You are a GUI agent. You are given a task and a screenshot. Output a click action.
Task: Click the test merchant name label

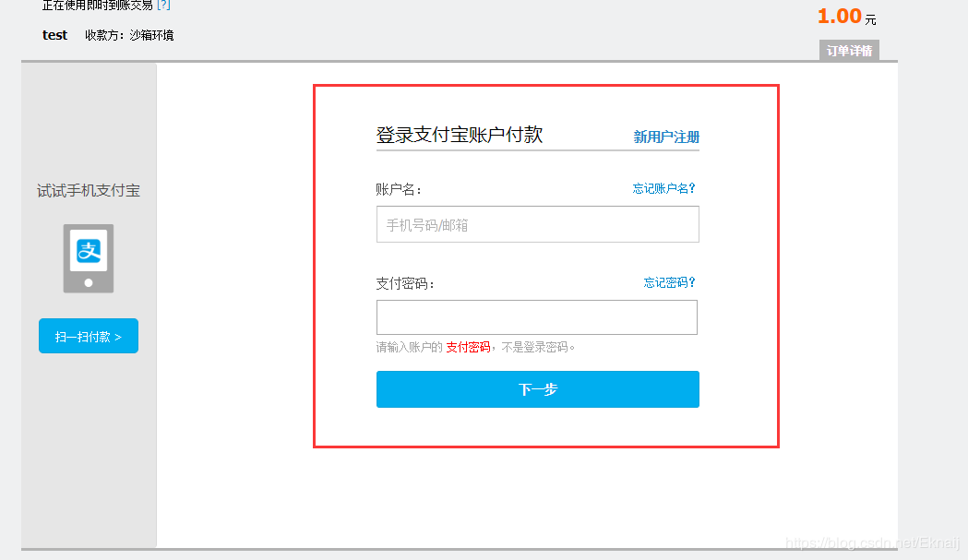(x=54, y=35)
